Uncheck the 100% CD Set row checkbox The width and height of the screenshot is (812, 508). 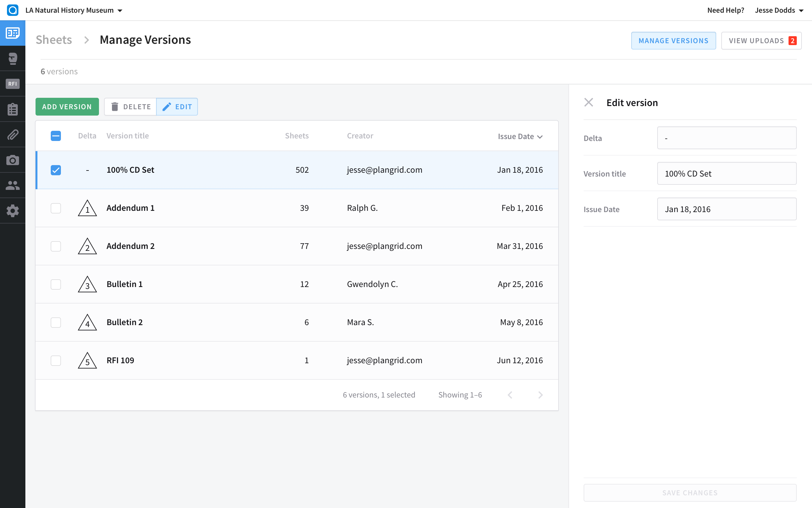click(56, 170)
